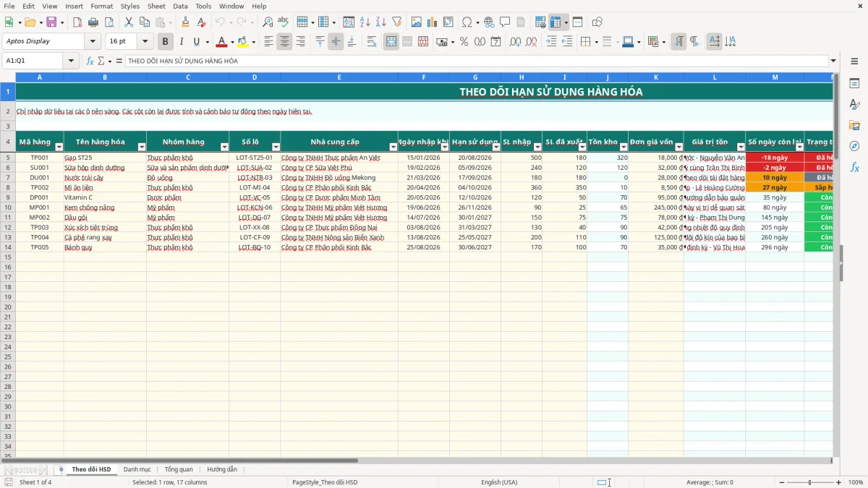868x488 pixels.
Task: Open Print Preview from the toolbar
Action: (109, 22)
